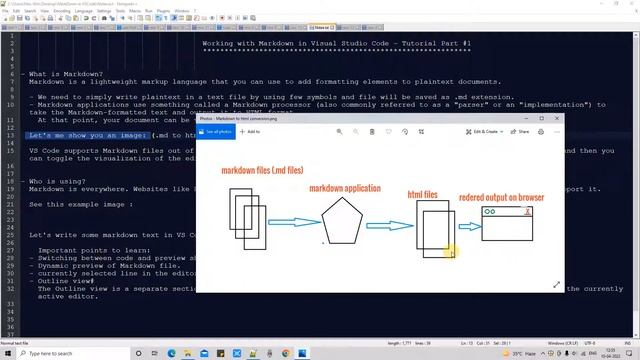
Task: Open the Language menu
Action: 84,11
